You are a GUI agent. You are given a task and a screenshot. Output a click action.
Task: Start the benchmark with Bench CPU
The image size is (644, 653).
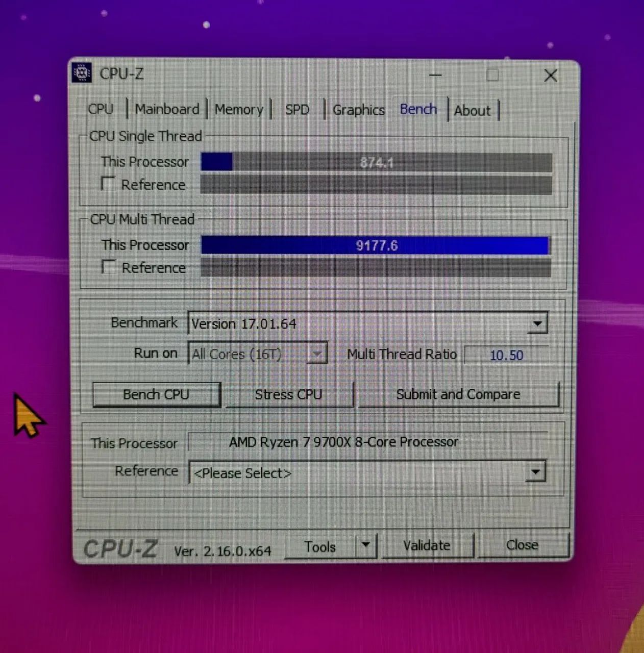156,394
